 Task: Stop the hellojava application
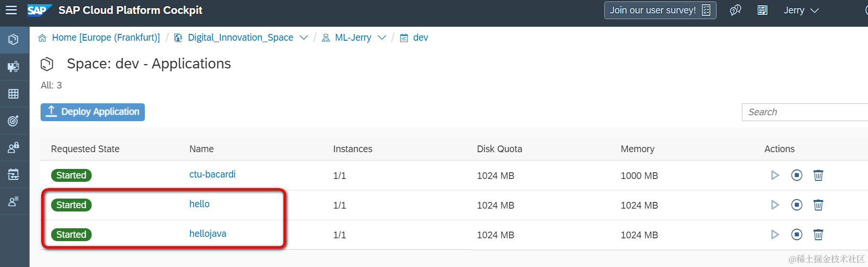tap(797, 234)
